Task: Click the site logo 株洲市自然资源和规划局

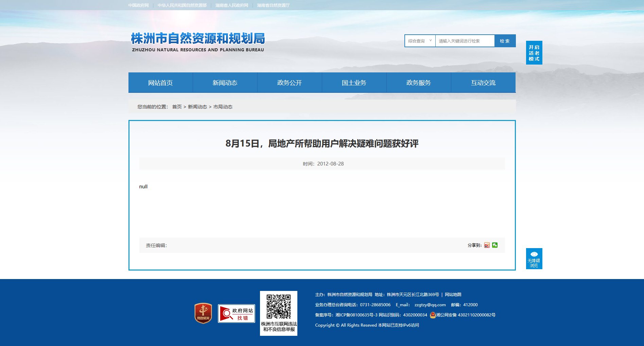Action: [x=198, y=42]
